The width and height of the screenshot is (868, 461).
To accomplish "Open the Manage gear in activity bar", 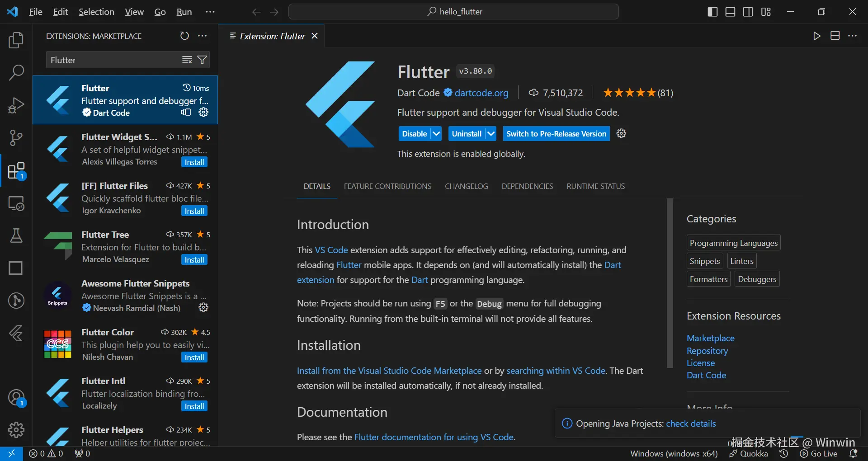I will click(x=16, y=430).
